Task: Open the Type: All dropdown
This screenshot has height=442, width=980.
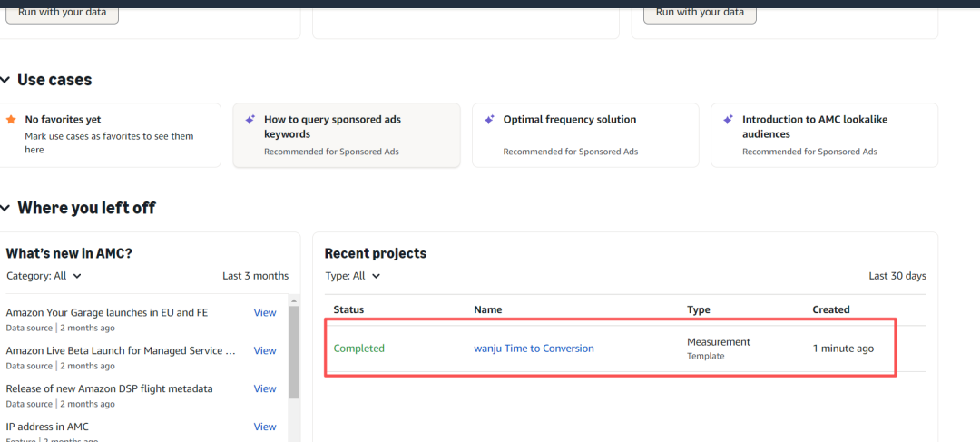Action: 353,276
